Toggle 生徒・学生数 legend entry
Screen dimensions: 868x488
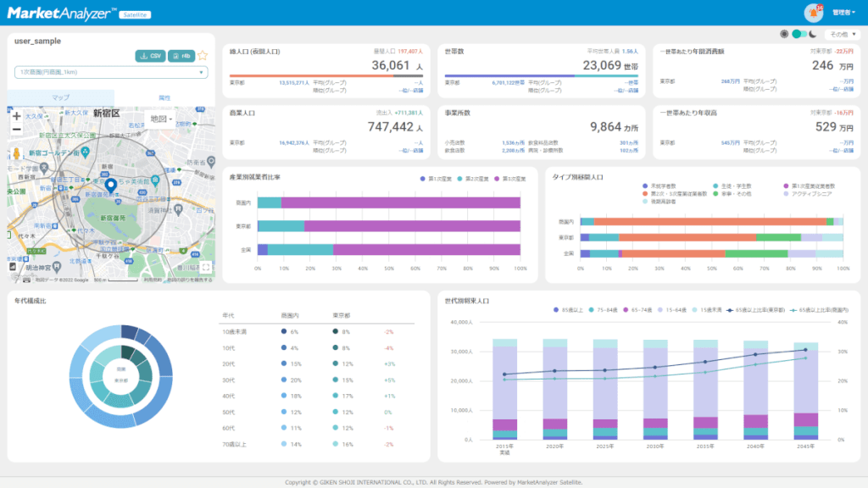[732, 186]
